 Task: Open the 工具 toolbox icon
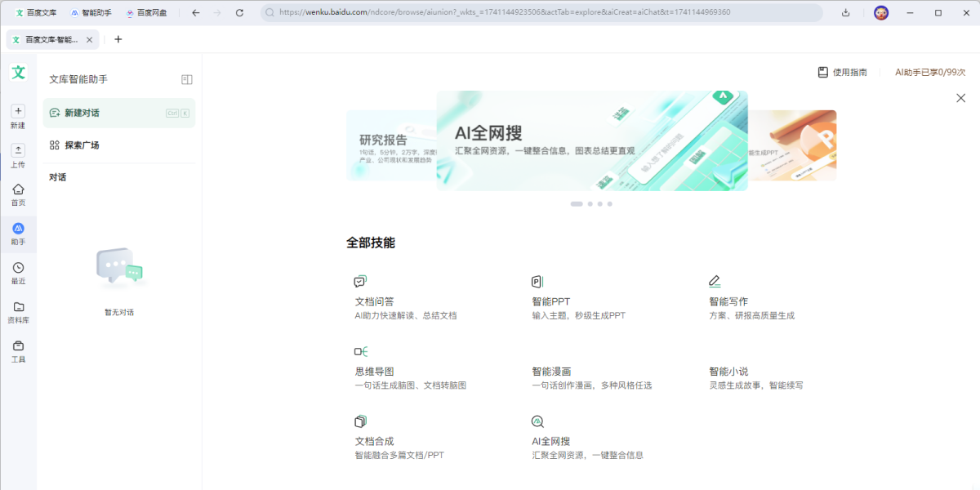click(18, 345)
